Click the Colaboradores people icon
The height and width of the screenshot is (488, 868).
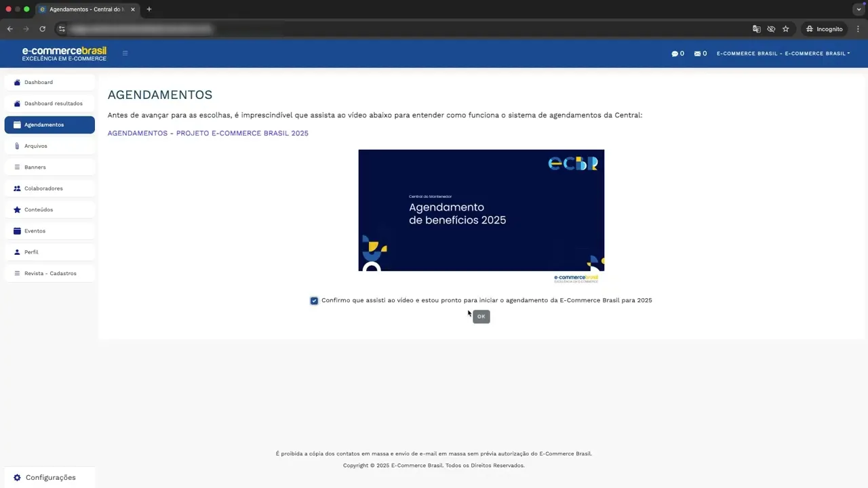pyautogui.click(x=17, y=188)
